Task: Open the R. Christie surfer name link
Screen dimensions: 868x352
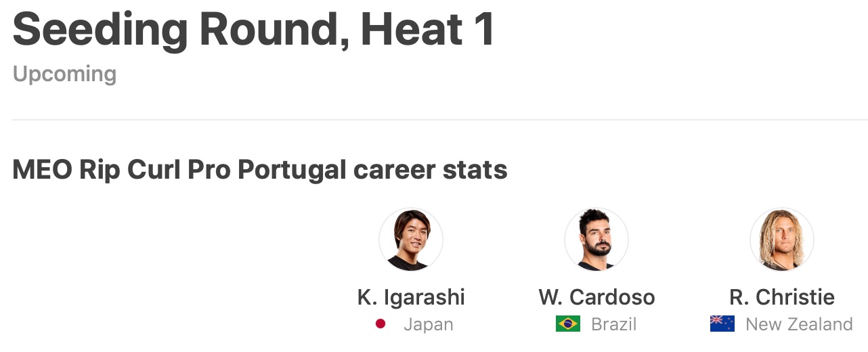Action: 782,296
